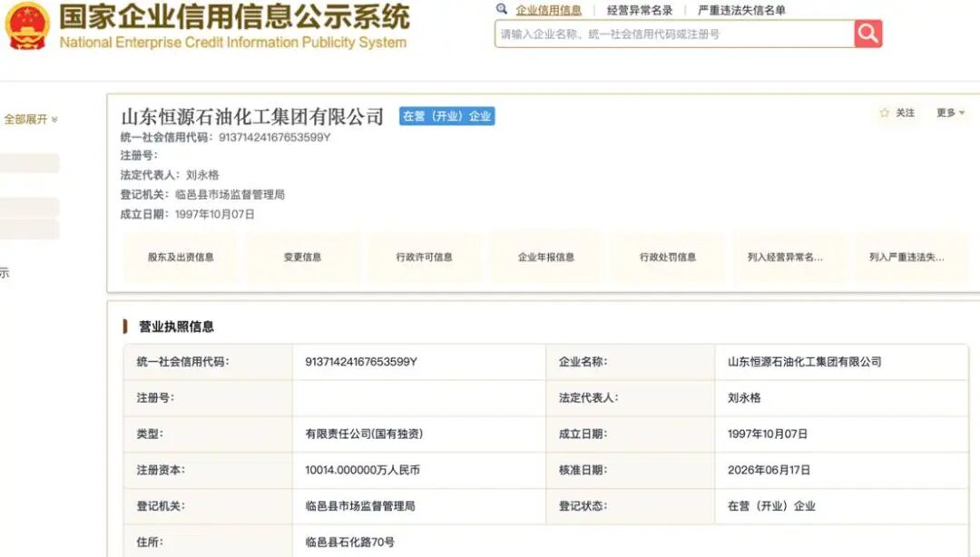980x557 pixels.
Task: Click the red search magnifier button
Action: coord(868,34)
